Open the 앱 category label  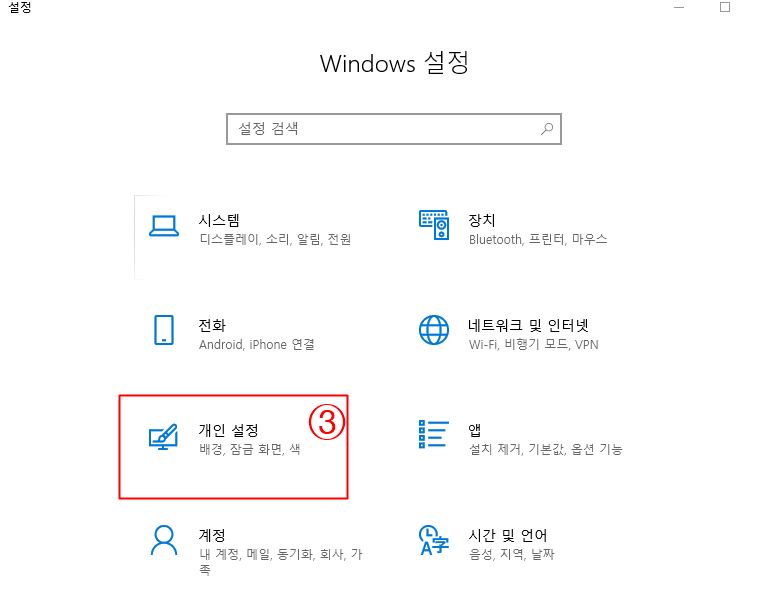[x=475, y=430]
